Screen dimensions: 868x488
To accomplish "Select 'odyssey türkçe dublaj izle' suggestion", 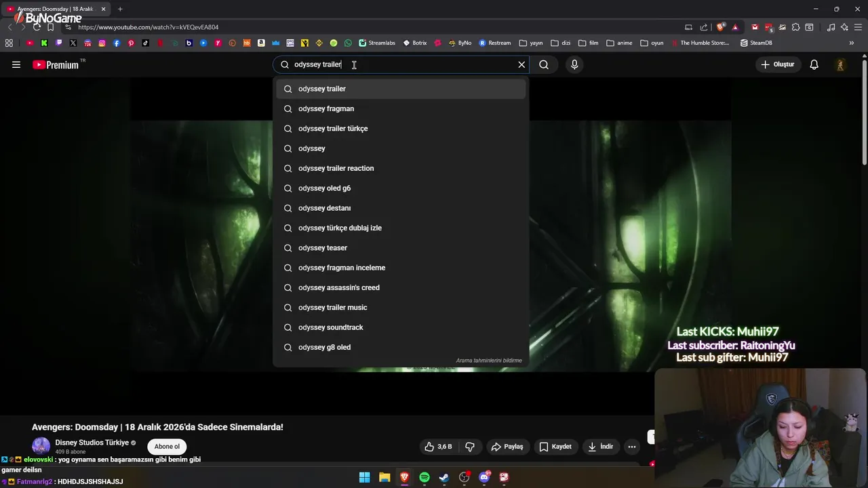I will pyautogui.click(x=401, y=228).
